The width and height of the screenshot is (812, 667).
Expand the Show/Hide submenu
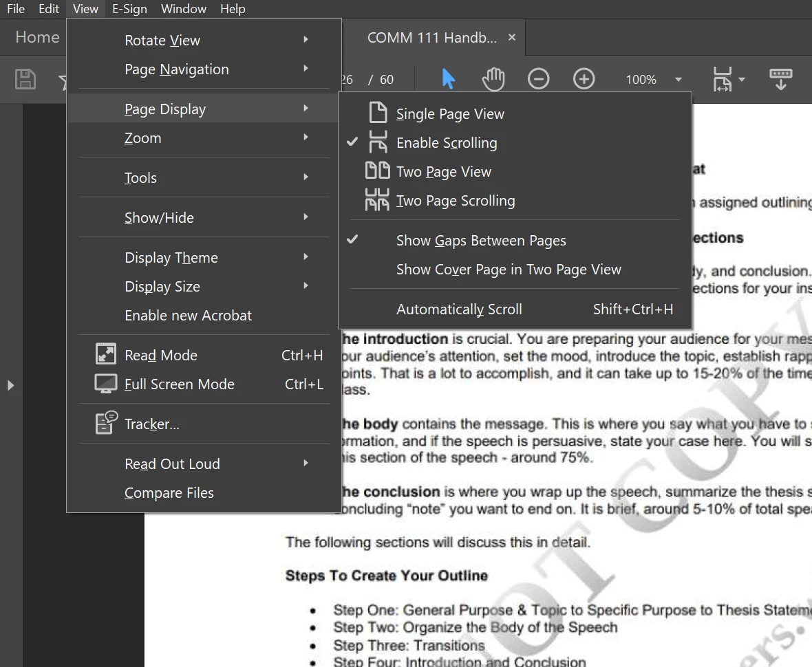point(204,217)
